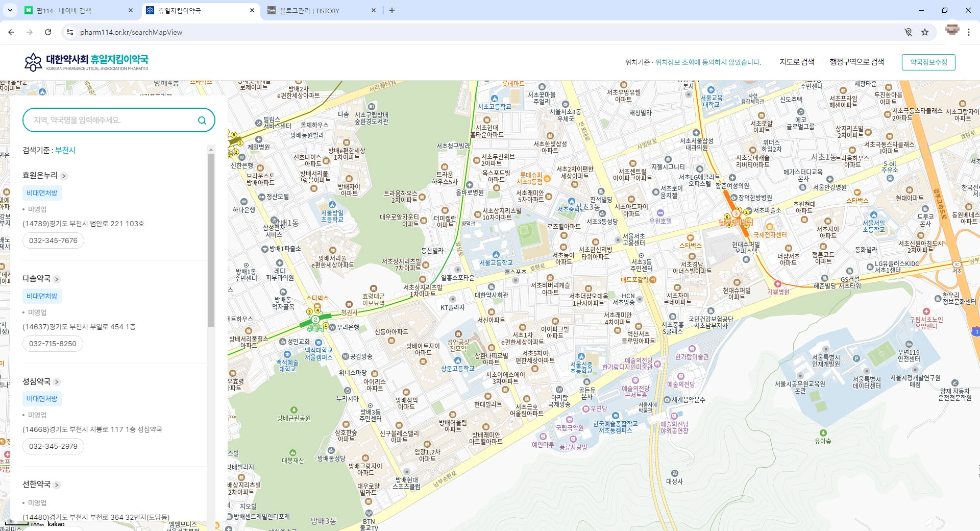Click the search magnifier icon in pharmacy search box
Image resolution: width=980 pixels, height=531 pixels.
point(202,120)
